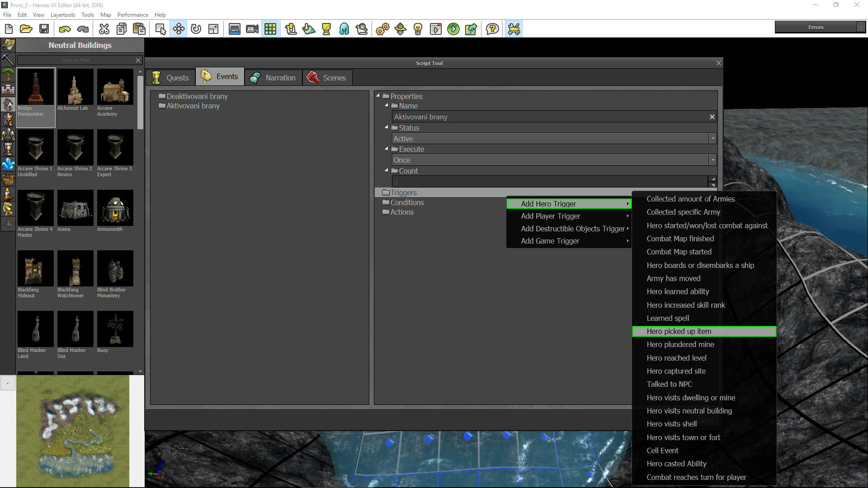Open the crowned helmet heroes palette
This screenshot has width=868, height=488.
point(8,134)
